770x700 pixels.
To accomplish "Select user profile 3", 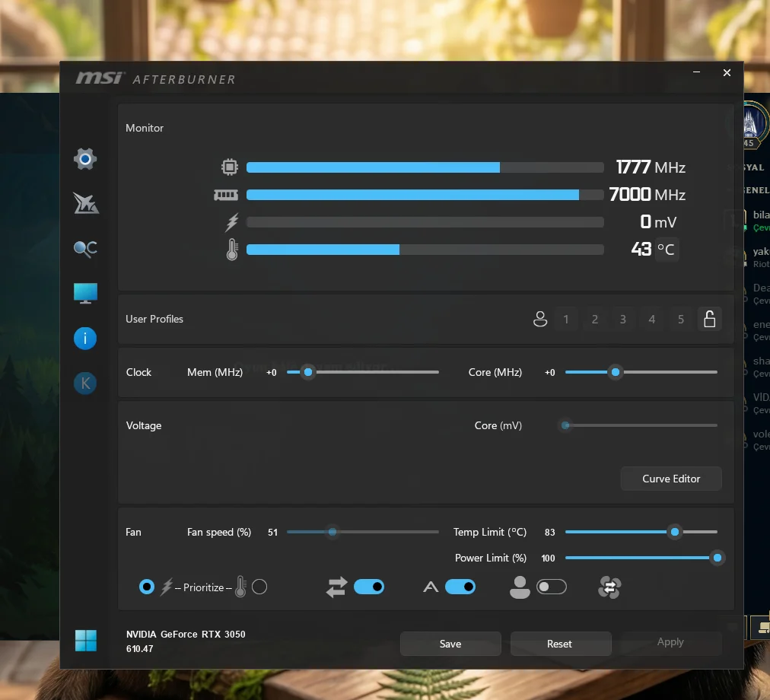I will [623, 320].
